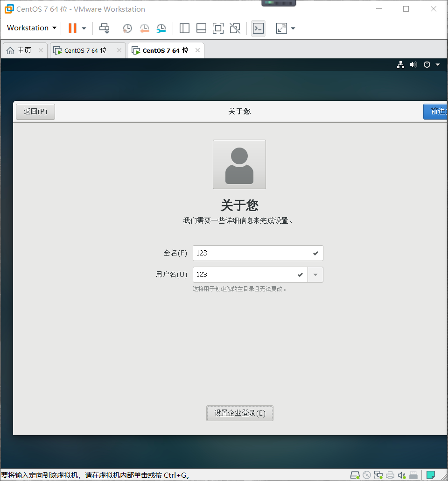This screenshot has height=481, width=448.
Task: Take a snapshot of the VM
Action: click(x=127, y=28)
